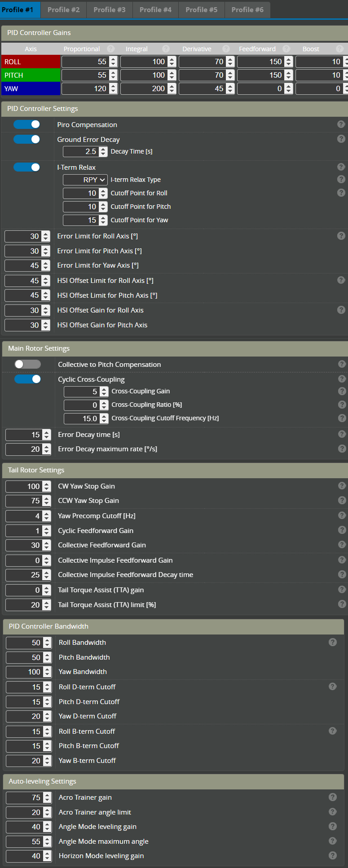
Task: Click help icon for Tail Torque Assist gain
Action: (x=342, y=590)
